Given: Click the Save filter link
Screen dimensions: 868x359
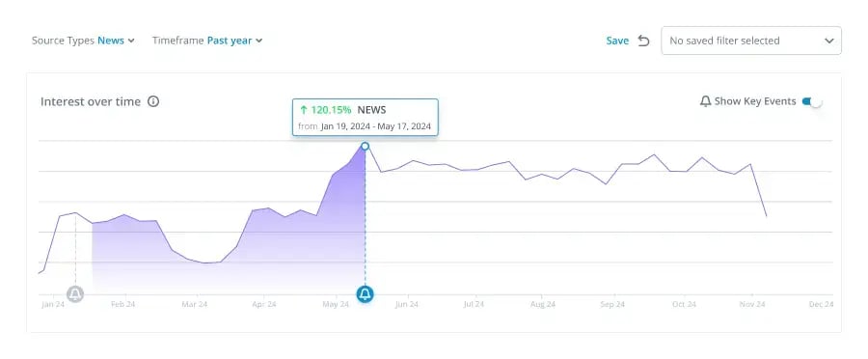Looking at the screenshot, I should point(617,41).
